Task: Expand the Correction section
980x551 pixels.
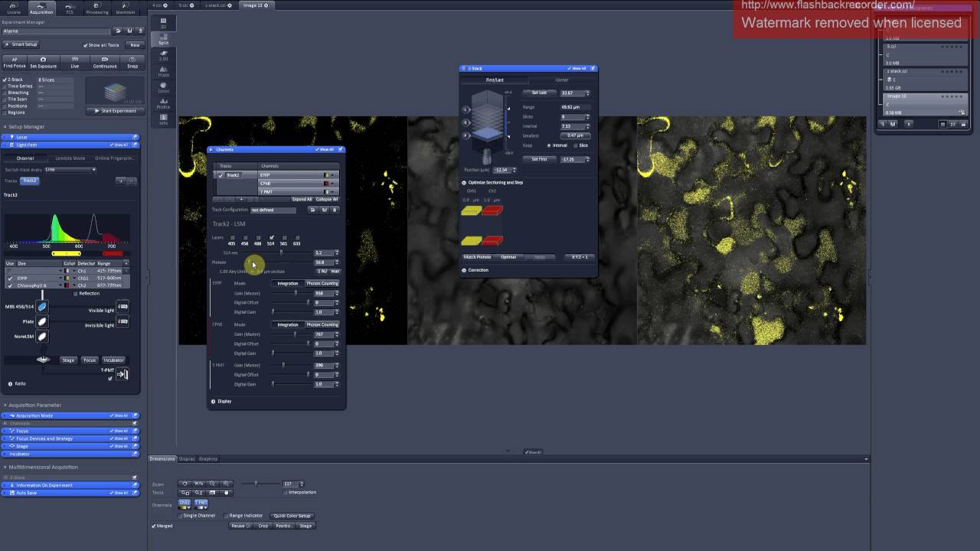Action: (464, 270)
